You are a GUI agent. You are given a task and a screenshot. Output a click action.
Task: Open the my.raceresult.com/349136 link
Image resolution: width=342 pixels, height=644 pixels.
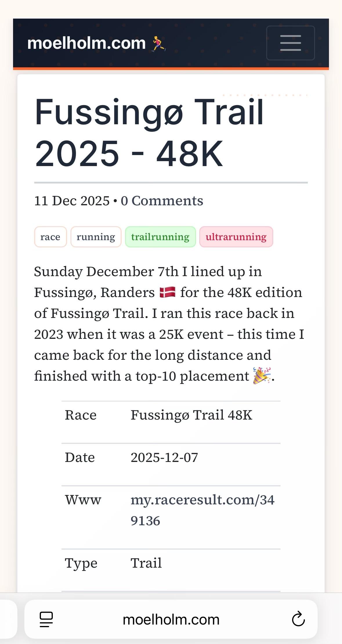[202, 510]
